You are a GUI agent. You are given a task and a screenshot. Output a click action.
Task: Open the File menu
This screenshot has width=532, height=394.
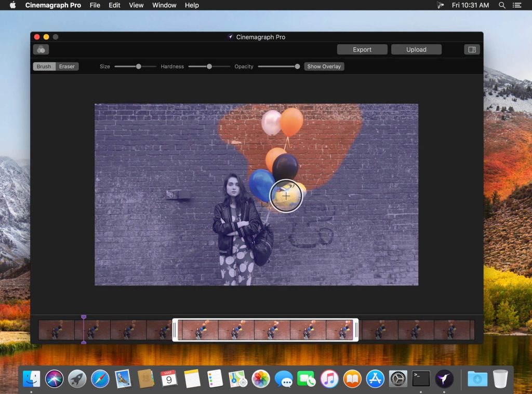[95, 5]
